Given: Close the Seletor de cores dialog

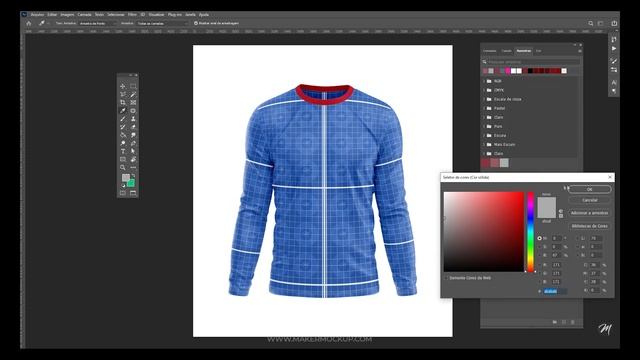Looking at the screenshot, I should pos(610,177).
